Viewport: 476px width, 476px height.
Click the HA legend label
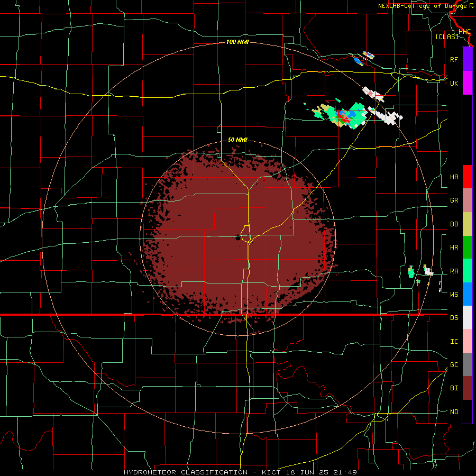[454, 177]
